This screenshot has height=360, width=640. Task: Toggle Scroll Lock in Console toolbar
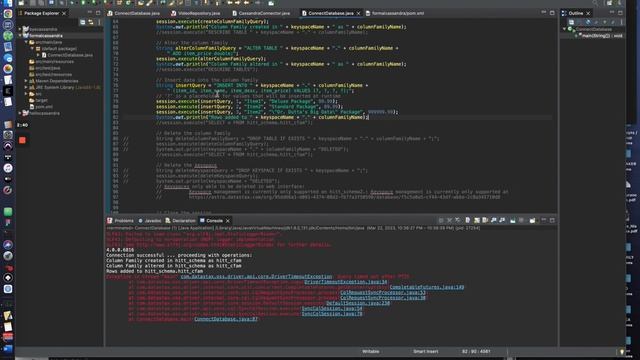coord(477,220)
